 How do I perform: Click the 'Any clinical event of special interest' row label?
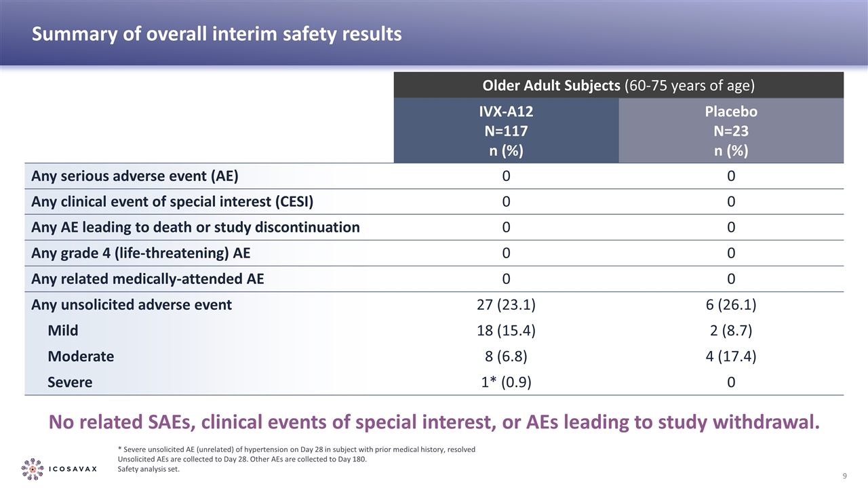(x=172, y=202)
